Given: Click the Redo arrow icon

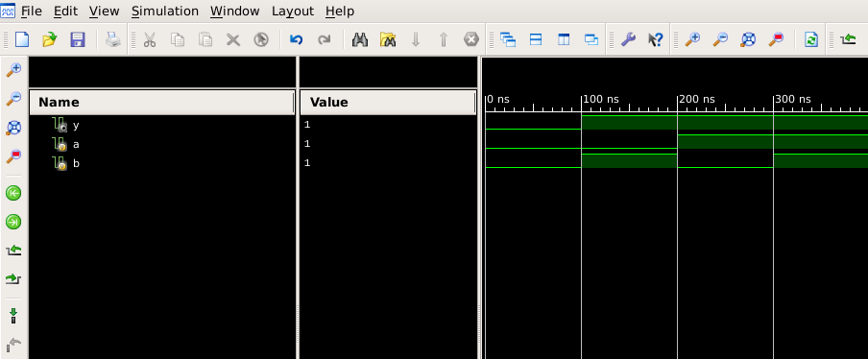Looking at the screenshot, I should coord(325,39).
